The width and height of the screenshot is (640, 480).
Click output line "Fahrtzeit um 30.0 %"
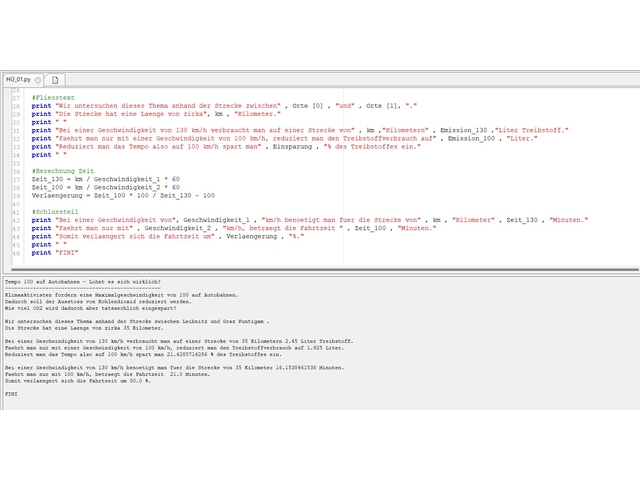[78, 381]
